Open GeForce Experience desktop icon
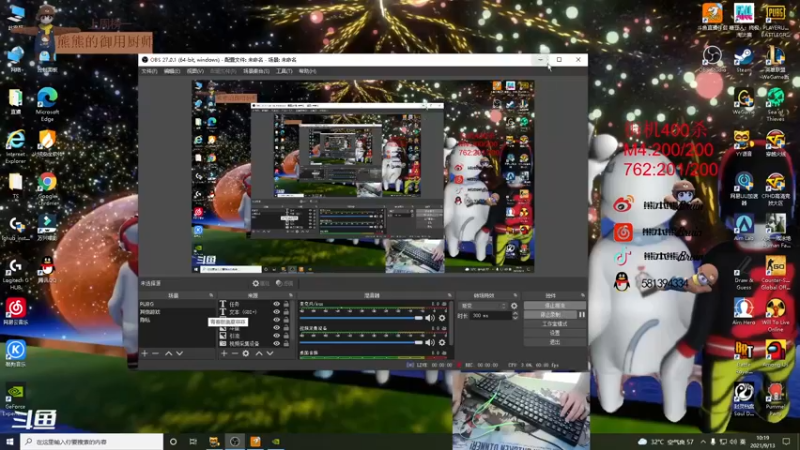The image size is (800, 450). point(15,399)
